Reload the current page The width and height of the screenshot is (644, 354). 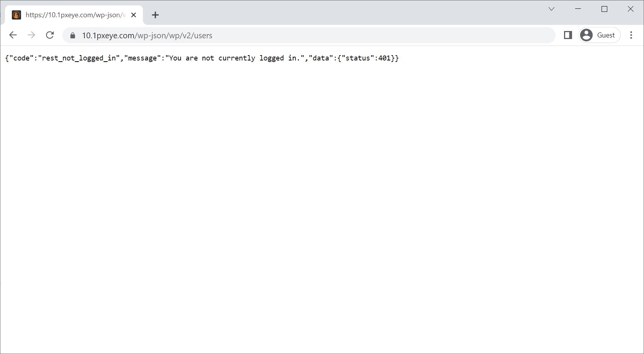(x=50, y=35)
